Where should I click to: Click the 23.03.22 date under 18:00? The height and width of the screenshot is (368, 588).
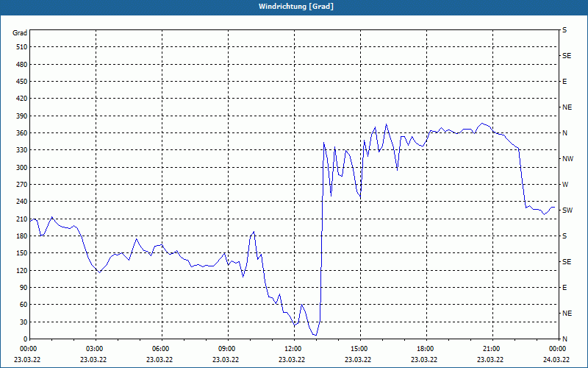pyautogui.click(x=424, y=360)
